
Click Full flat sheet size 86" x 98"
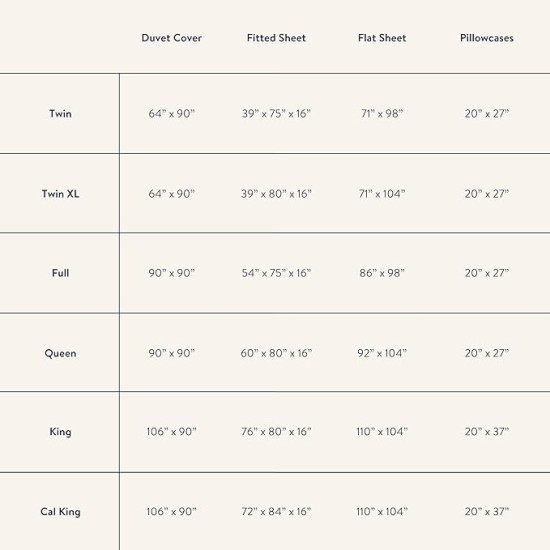pos(382,273)
